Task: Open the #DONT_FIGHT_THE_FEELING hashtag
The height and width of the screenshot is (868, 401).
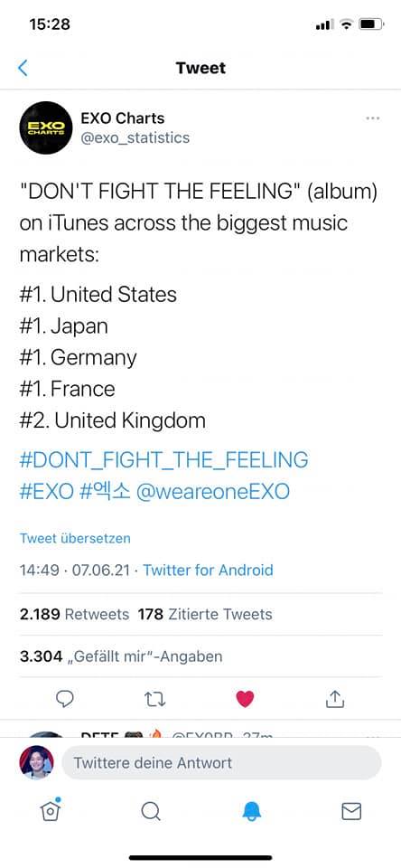Action: 164,459
